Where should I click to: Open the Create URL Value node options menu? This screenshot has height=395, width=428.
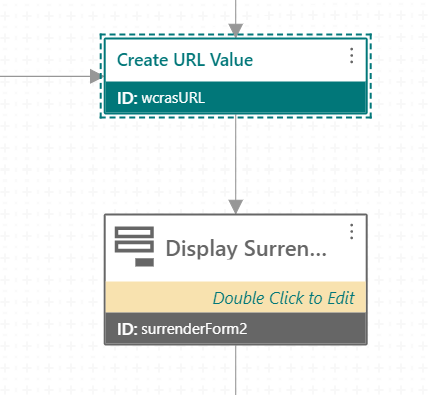tap(351, 56)
